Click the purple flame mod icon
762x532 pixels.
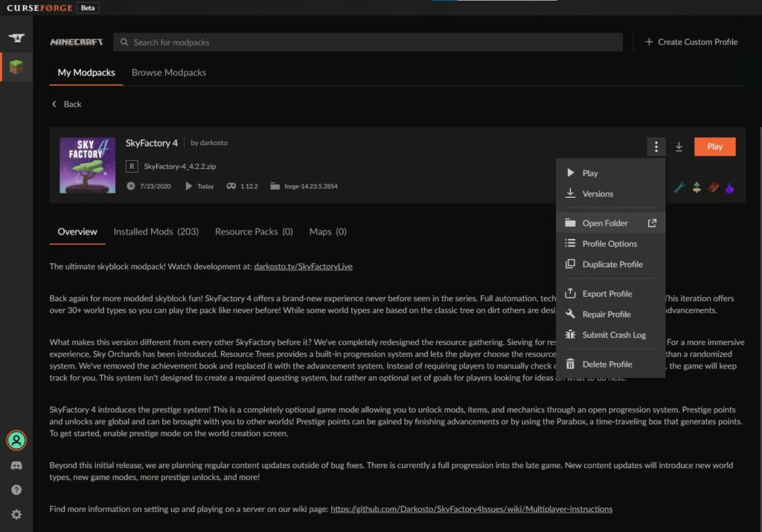tap(729, 188)
